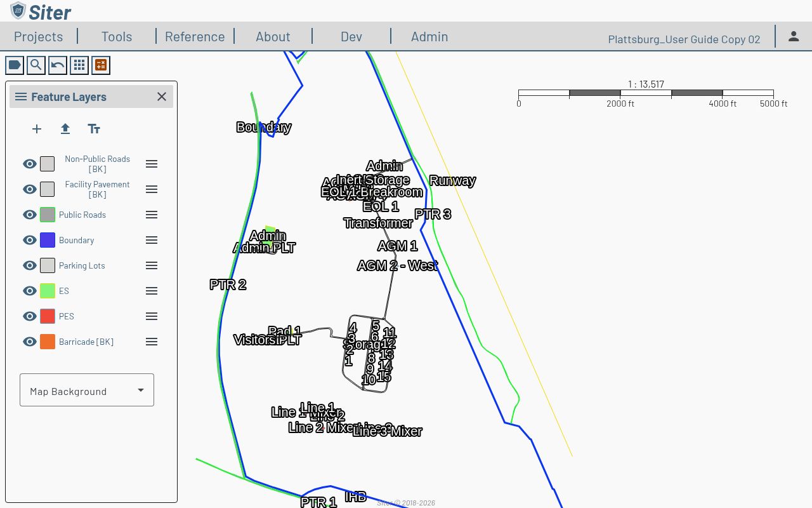Click the upload layer icon
The height and width of the screenshot is (508, 812).
coord(65,129)
